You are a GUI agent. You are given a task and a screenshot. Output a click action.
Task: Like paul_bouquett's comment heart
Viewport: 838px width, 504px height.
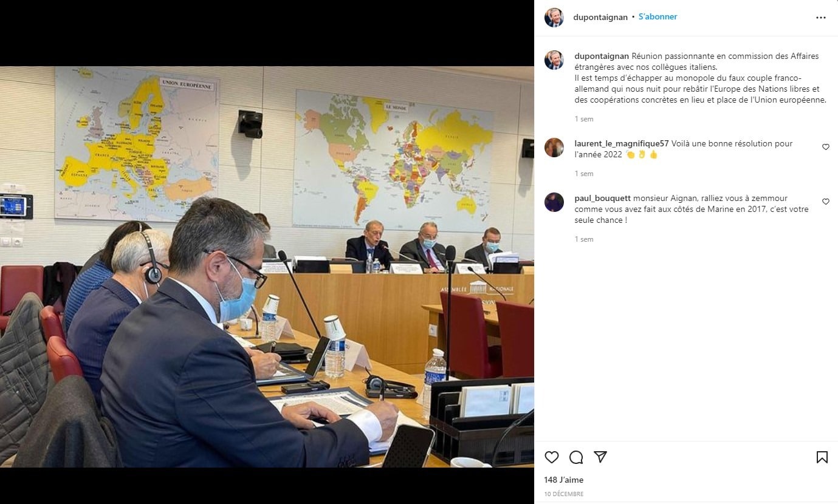[825, 202]
